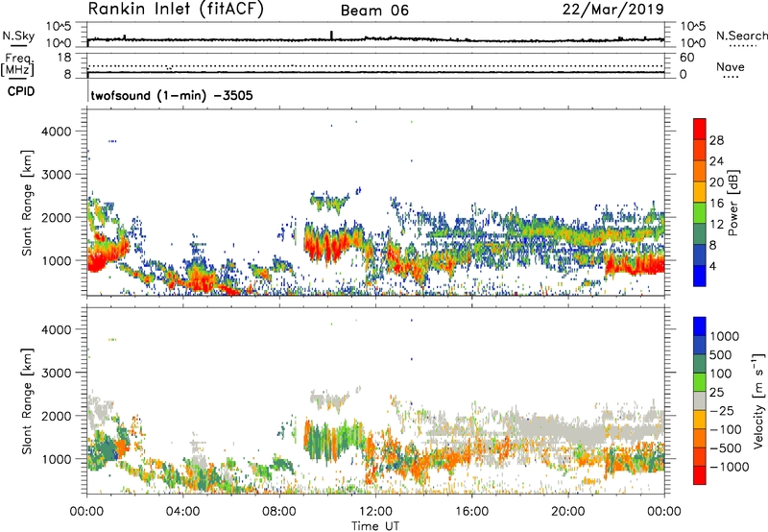Select the "Freq. [MHz]" axis label
Viewport: 768px width, 532px height.
pos(17,64)
